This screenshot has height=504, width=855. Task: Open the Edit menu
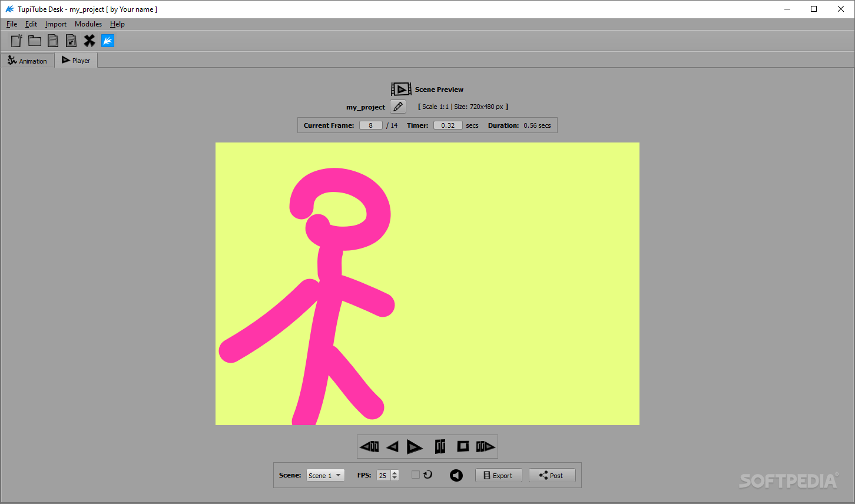click(x=31, y=24)
